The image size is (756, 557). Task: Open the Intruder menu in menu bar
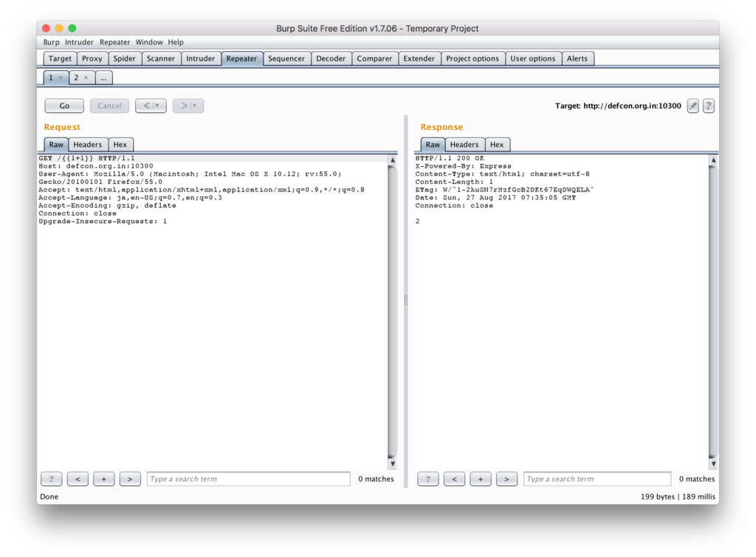point(79,42)
